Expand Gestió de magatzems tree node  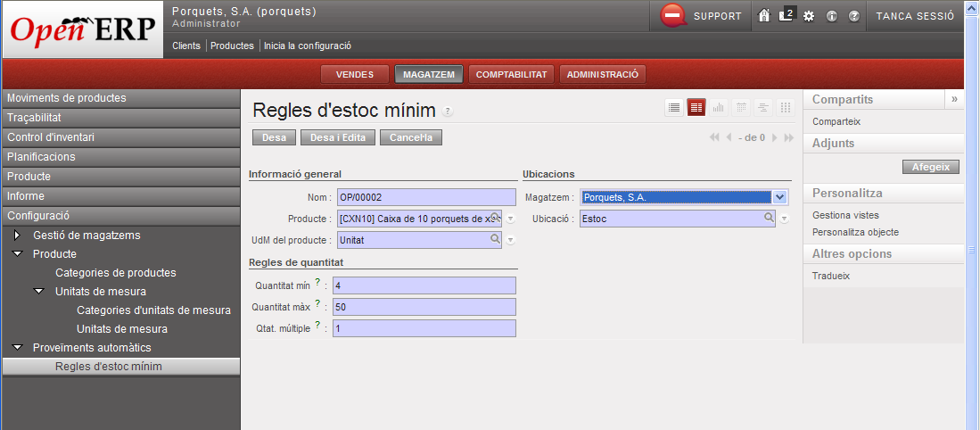tap(17, 236)
